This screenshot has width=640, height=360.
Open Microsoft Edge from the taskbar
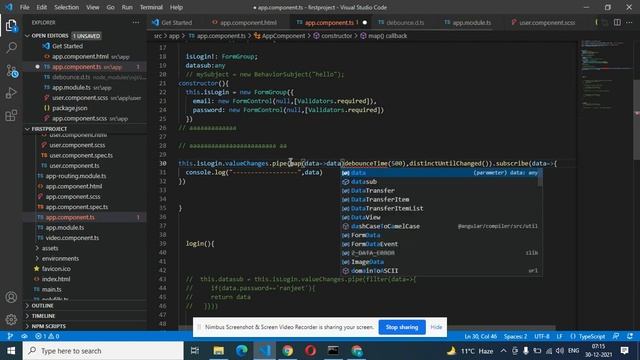pyautogui.click(x=242, y=351)
